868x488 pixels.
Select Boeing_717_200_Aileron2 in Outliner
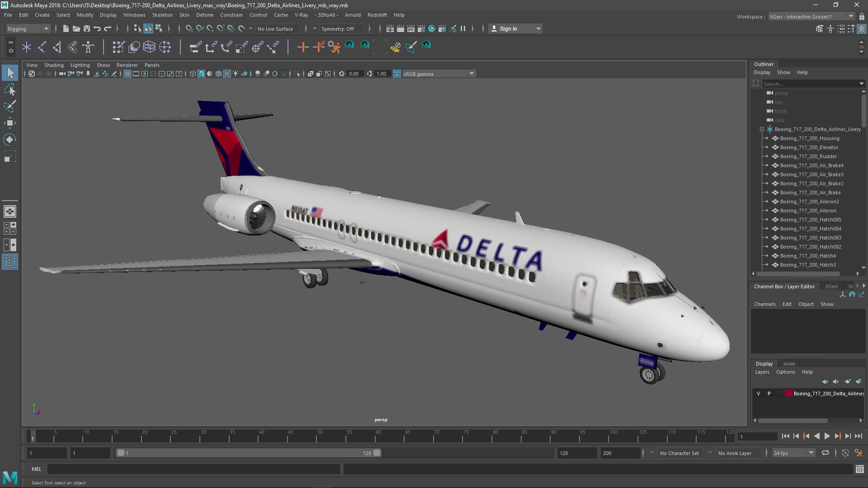(x=809, y=202)
